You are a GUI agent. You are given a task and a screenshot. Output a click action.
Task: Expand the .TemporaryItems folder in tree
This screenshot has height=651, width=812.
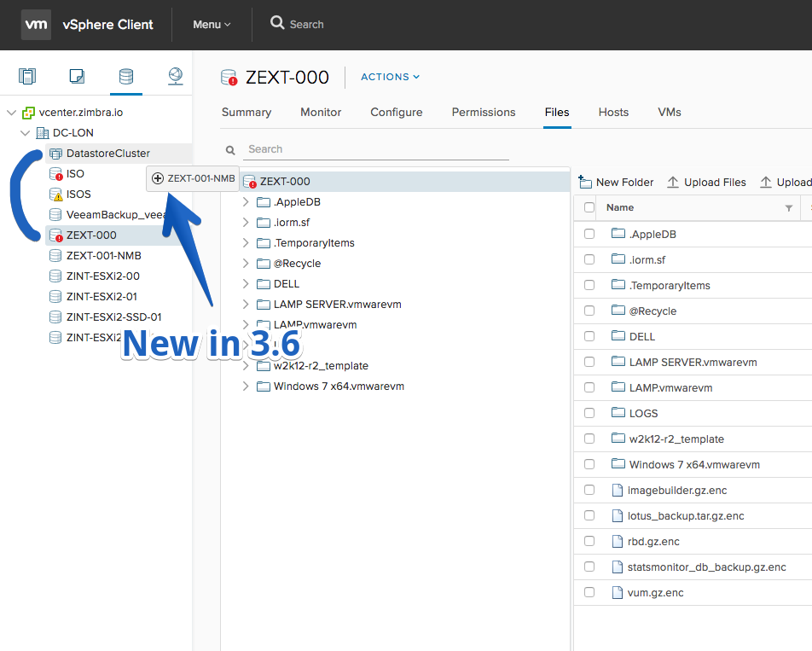tap(246, 243)
